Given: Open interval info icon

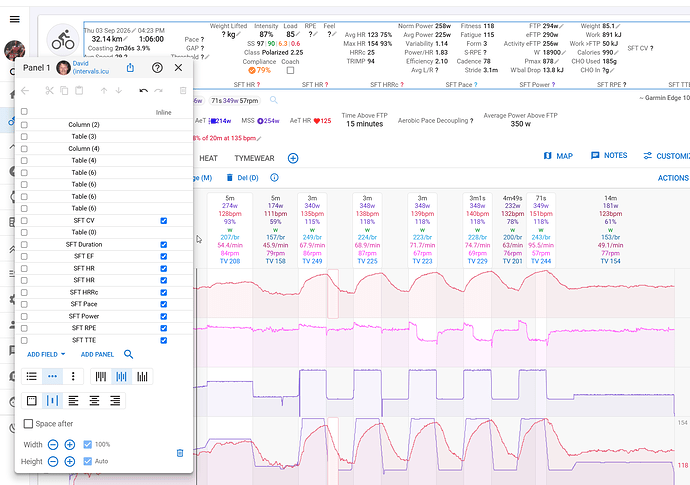Looking at the screenshot, I should pos(274,178).
